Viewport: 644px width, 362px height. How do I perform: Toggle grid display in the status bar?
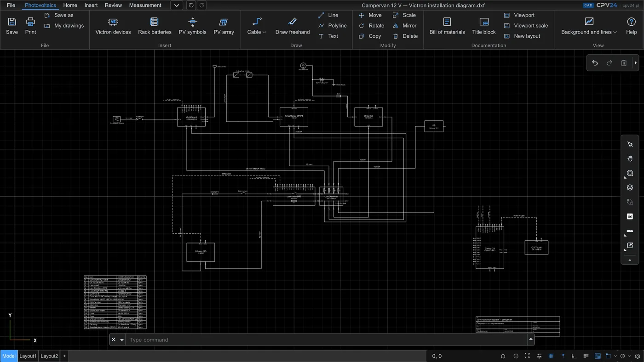pyautogui.click(x=551, y=356)
